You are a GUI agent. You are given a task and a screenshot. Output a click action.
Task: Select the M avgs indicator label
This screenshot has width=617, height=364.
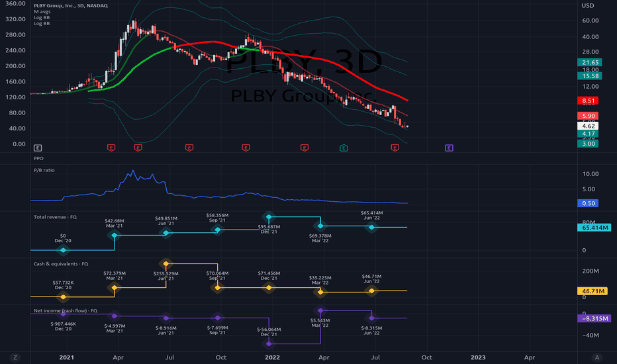click(42, 11)
